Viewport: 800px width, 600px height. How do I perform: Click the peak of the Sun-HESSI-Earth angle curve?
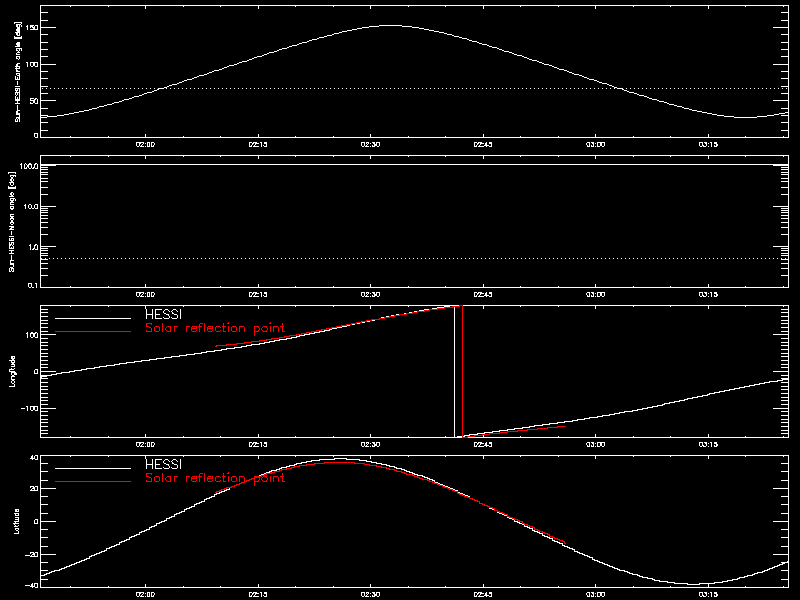[x=390, y=26]
